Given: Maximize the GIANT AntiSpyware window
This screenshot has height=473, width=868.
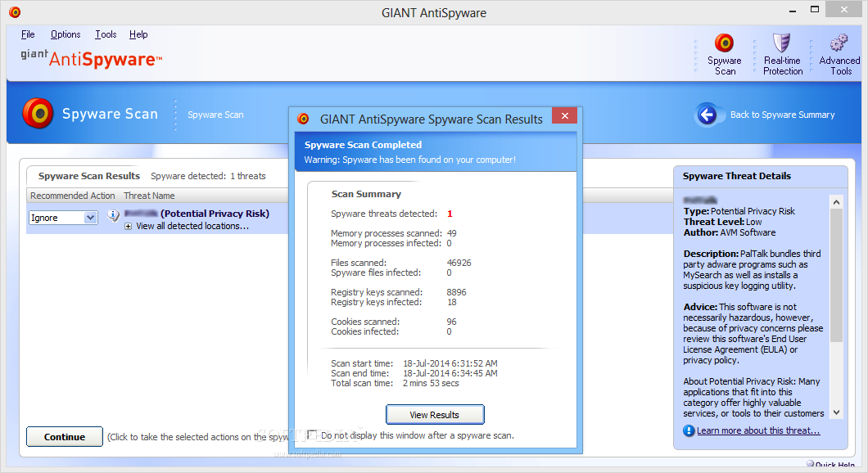Looking at the screenshot, I should [814, 9].
